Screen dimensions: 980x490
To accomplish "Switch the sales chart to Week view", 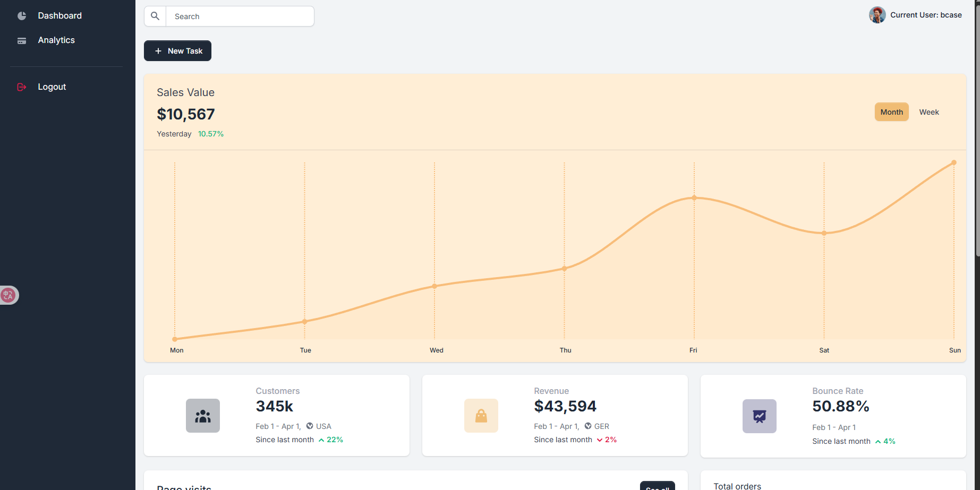I will (x=929, y=112).
